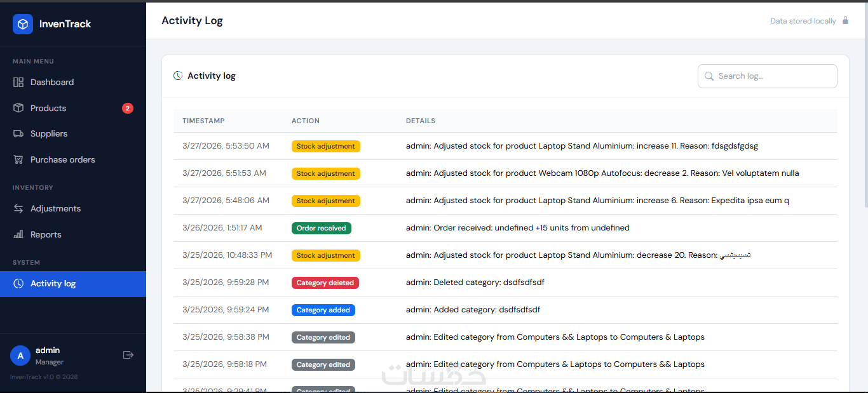The image size is (868, 393).
Task: Click the DETAILS column header
Action: click(421, 121)
